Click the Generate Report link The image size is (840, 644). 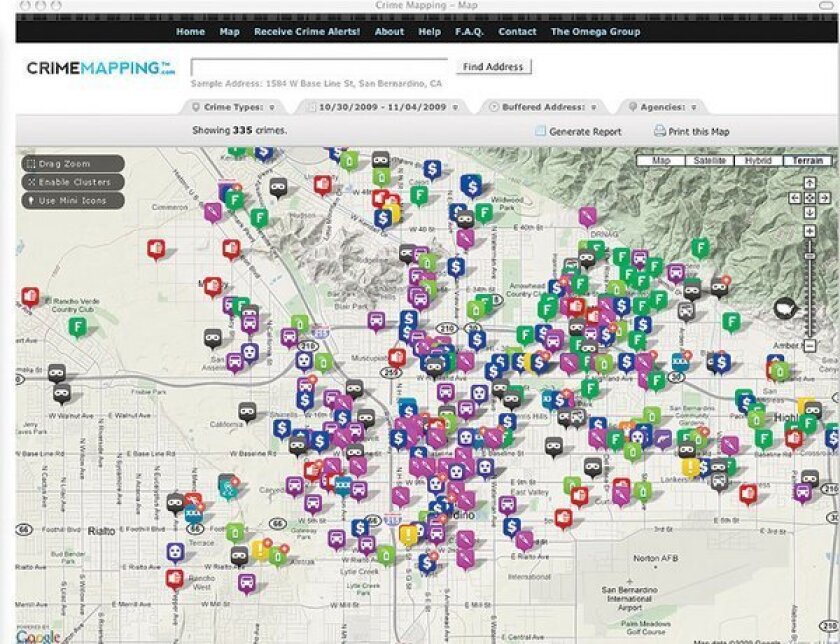click(x=585, y=131)
